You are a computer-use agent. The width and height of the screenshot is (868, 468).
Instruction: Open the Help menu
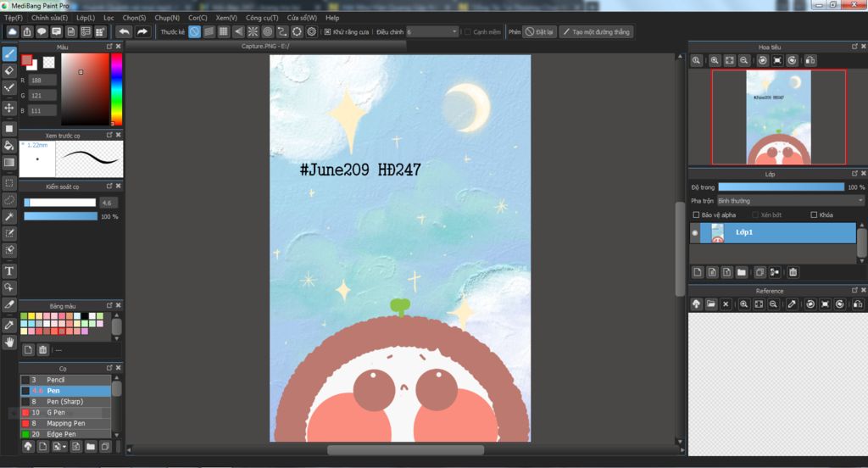tap(332, 18)
